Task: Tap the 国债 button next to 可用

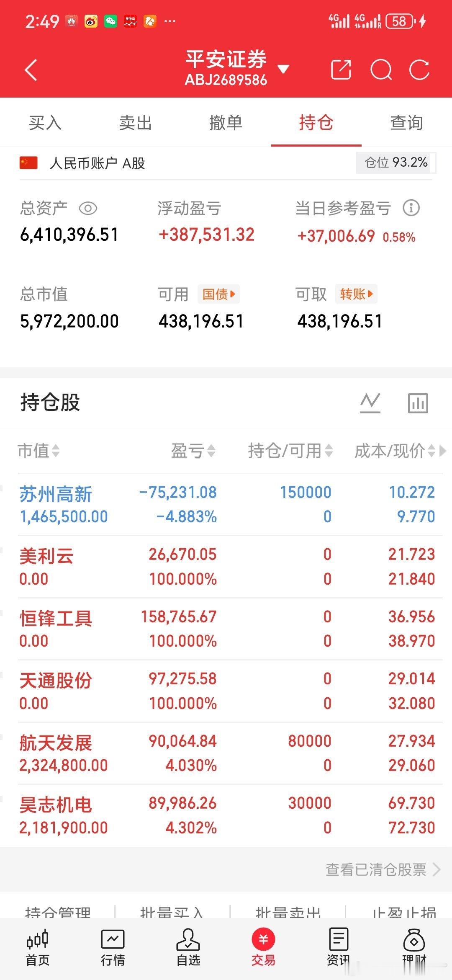Action: pos(219,294)
